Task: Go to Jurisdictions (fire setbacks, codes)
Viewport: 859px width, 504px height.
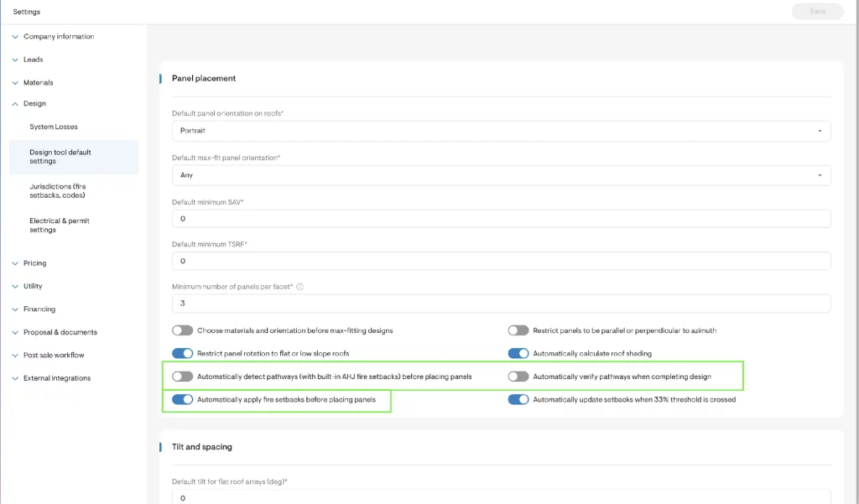Action: (x=58, y=190)
